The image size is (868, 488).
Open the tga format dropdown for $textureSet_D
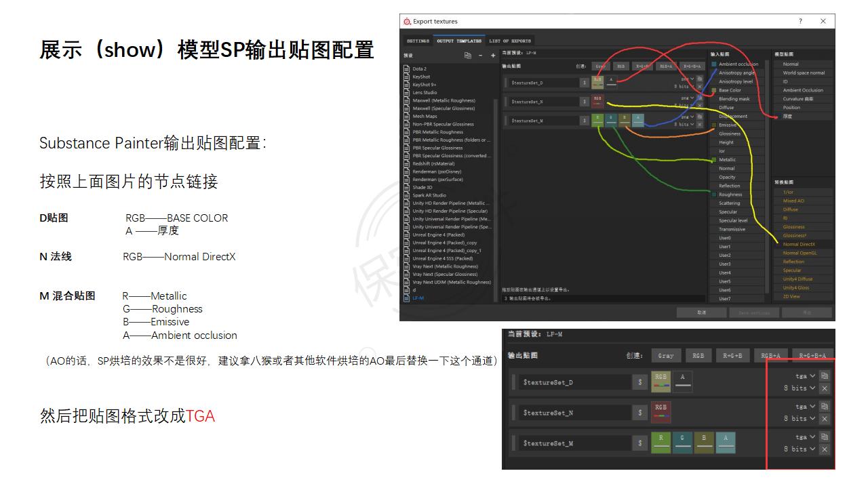(805, 376)
